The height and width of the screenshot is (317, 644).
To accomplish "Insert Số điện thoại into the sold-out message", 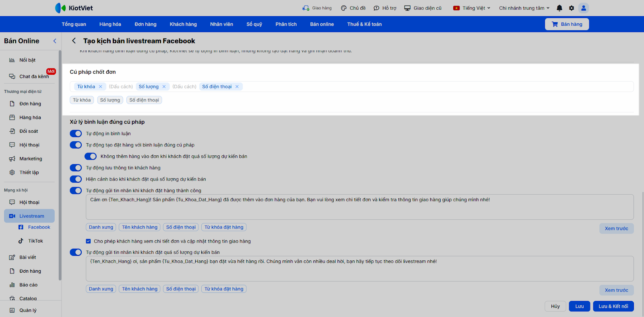I will 181,289.
